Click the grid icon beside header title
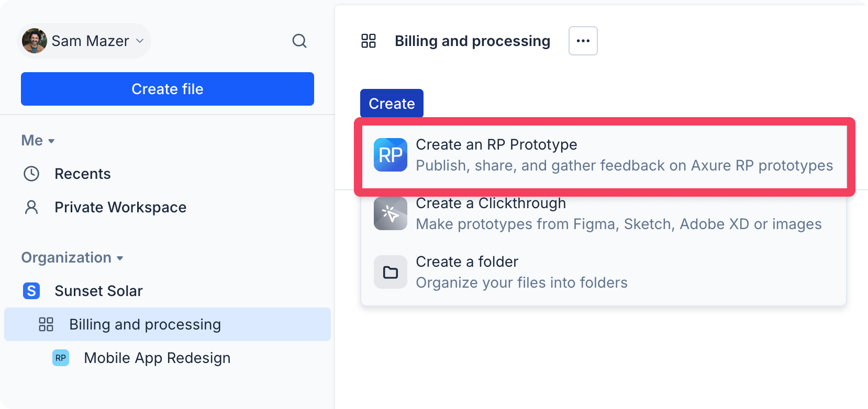 [369, 41]
